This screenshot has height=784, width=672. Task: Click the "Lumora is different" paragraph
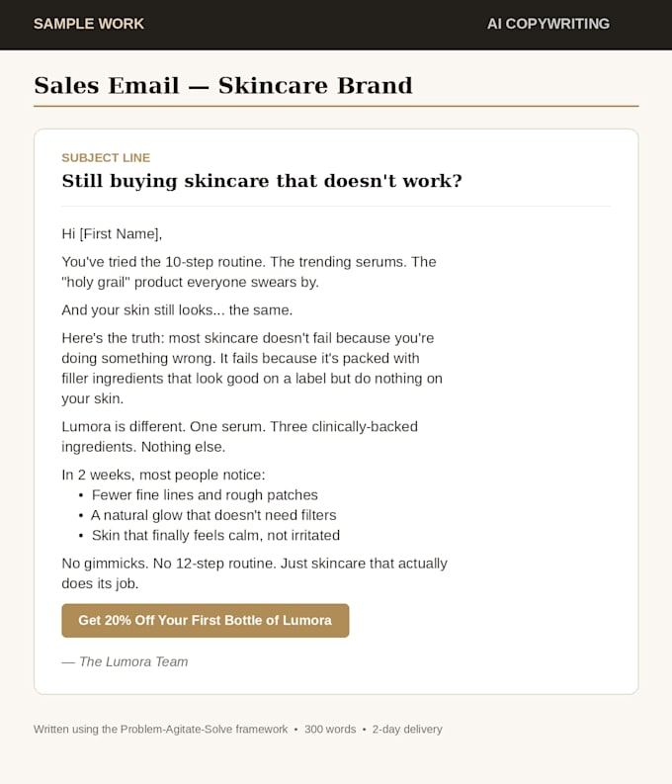239,437
